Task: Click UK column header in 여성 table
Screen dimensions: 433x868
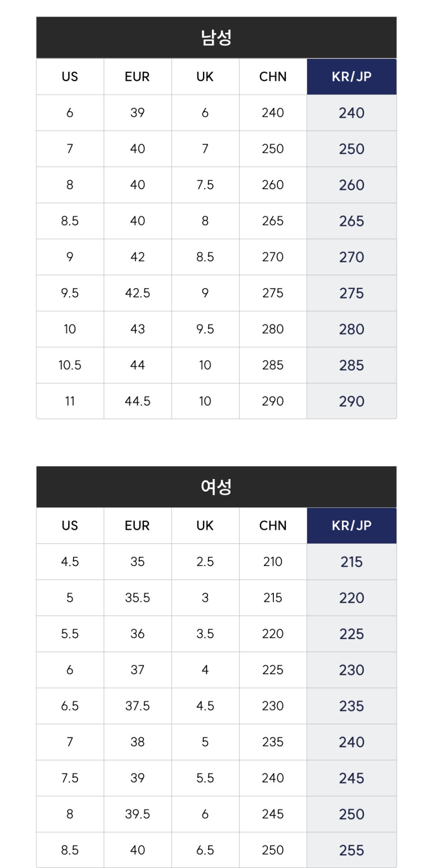Action: click(x=205, y=525)
